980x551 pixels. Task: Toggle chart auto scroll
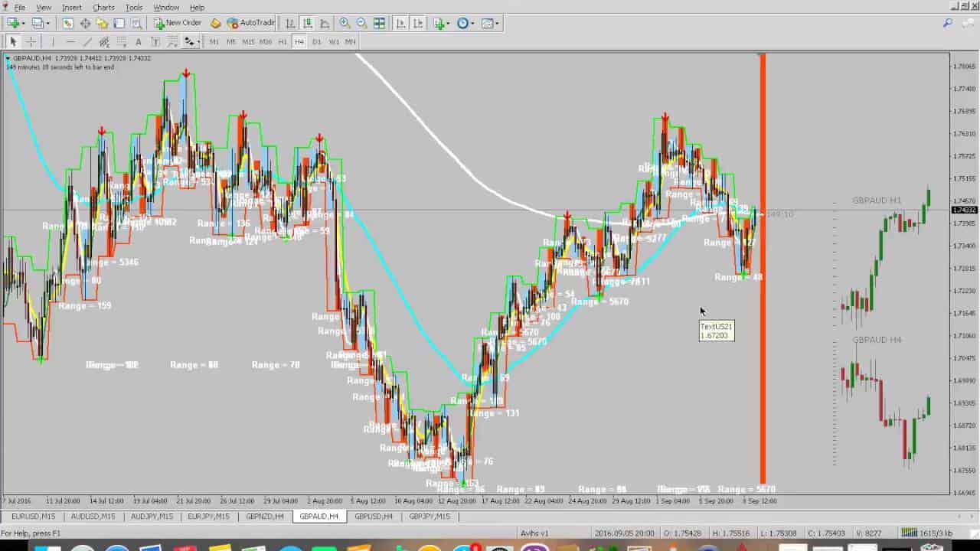tap(401, 23)
